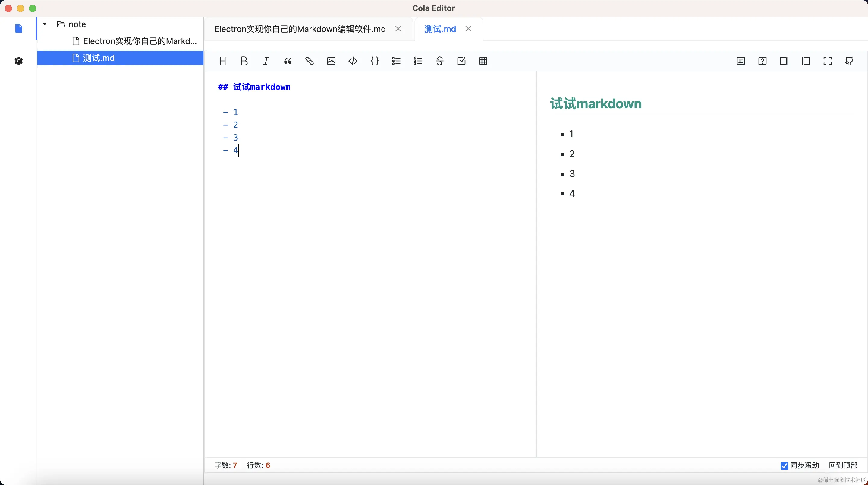The width and height of the screenshot is (868, 485).
Task: Click the Heading format icon
Action: pyautogui.click(x=222, y=61)
